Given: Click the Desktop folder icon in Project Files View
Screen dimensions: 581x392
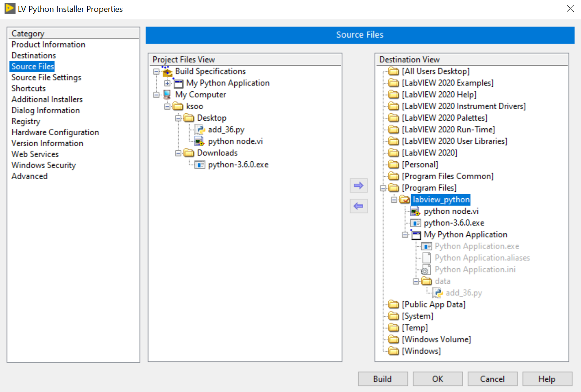Looking at the screenshot, I should pos(189,118).
